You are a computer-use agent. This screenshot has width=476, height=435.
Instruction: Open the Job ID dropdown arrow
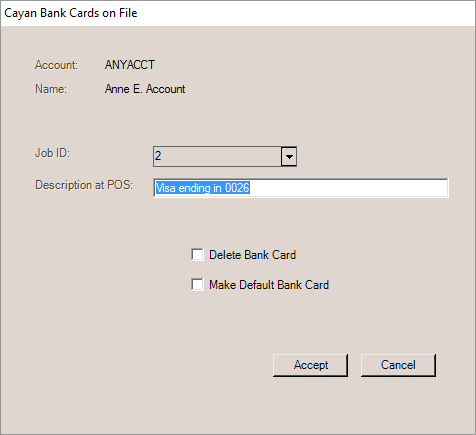[x=289, y=156]
